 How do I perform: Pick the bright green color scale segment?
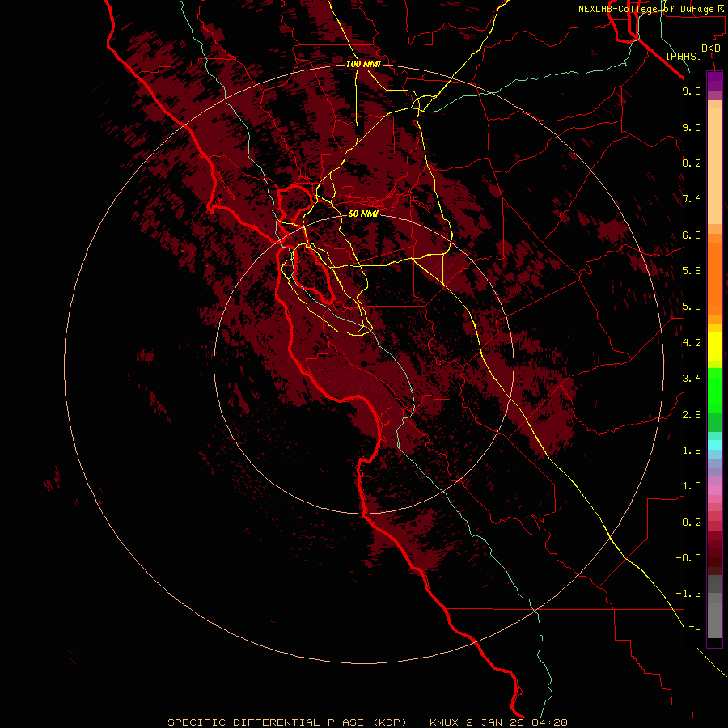[x=714, y=390]
